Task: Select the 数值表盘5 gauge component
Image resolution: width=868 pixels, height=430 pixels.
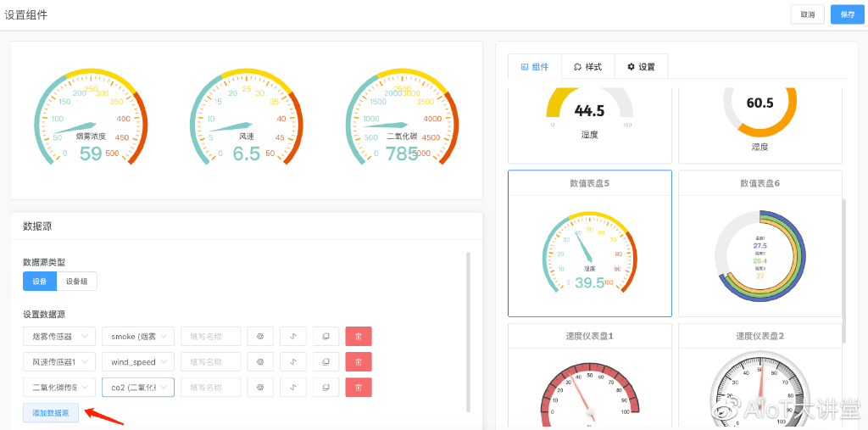Action: tap(590, 243)
